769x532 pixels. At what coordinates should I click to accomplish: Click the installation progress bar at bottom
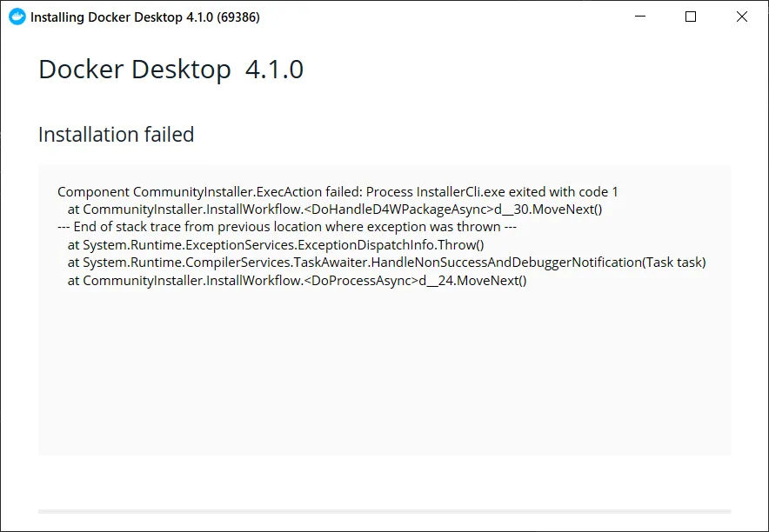pos(384,511)
